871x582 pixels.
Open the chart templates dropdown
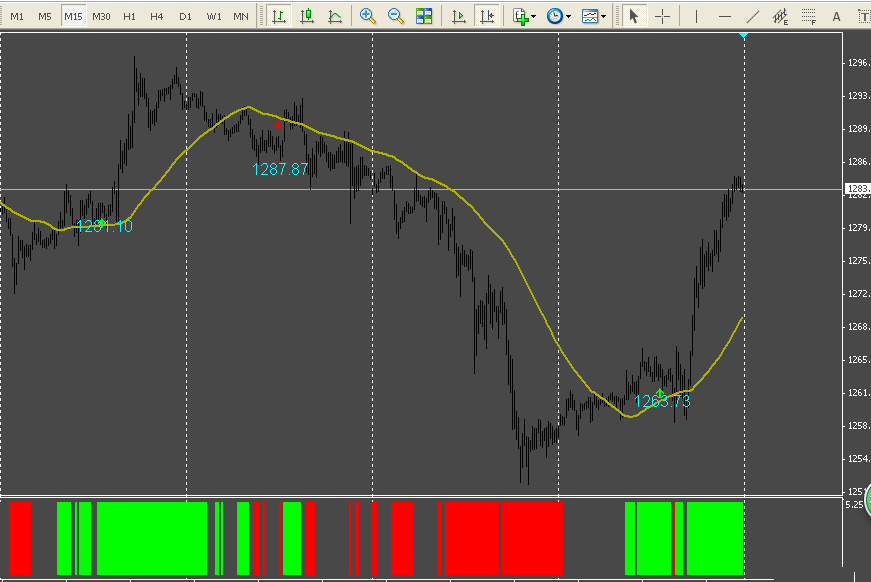(595, 16)
